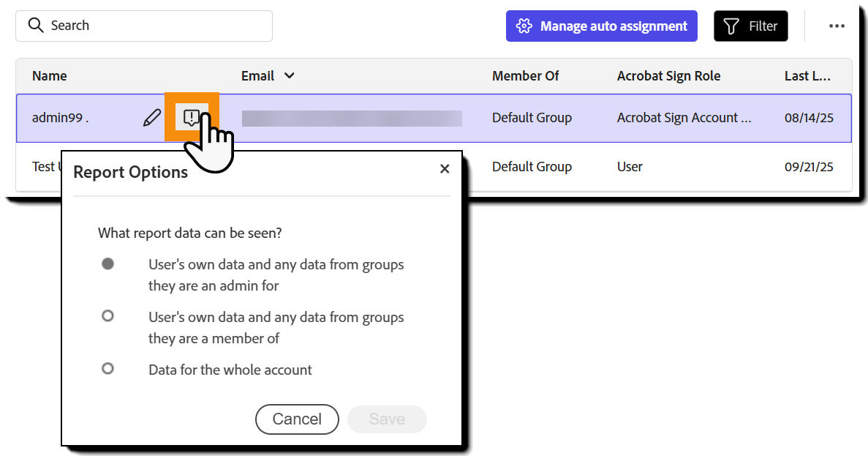Select data from groups they are member of
The height and width of the screenshot is (456, 868).
tap(107, 316)
